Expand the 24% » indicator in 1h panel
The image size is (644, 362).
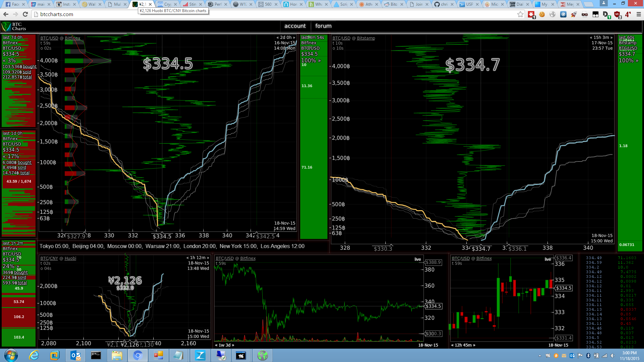(x=11, y=266)
